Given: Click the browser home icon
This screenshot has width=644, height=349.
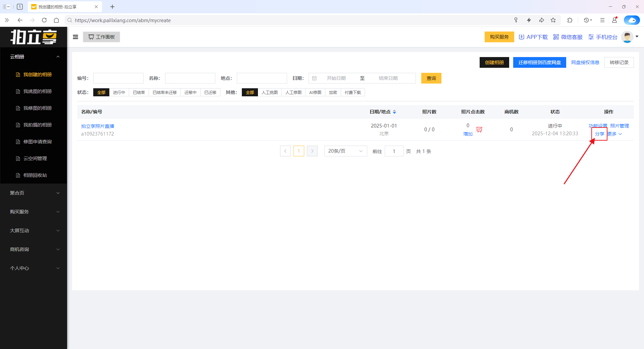Looking at the screenshot, I should [x=56, y=20].
